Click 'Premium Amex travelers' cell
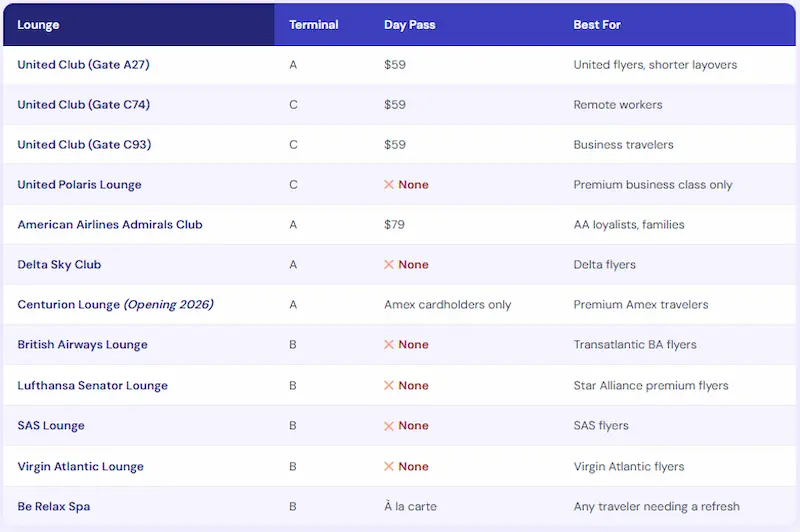Image resolution: width=800 pixels, height=532 pixels. pyautogui.click(x=641, y=305)
